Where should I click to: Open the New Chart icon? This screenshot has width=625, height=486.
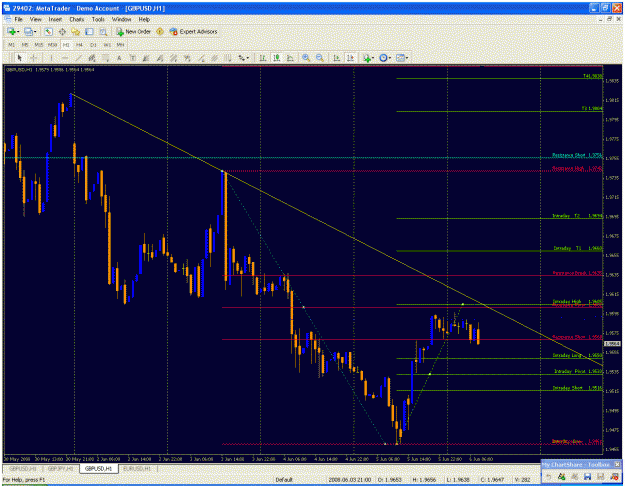[x=12, y=31]
